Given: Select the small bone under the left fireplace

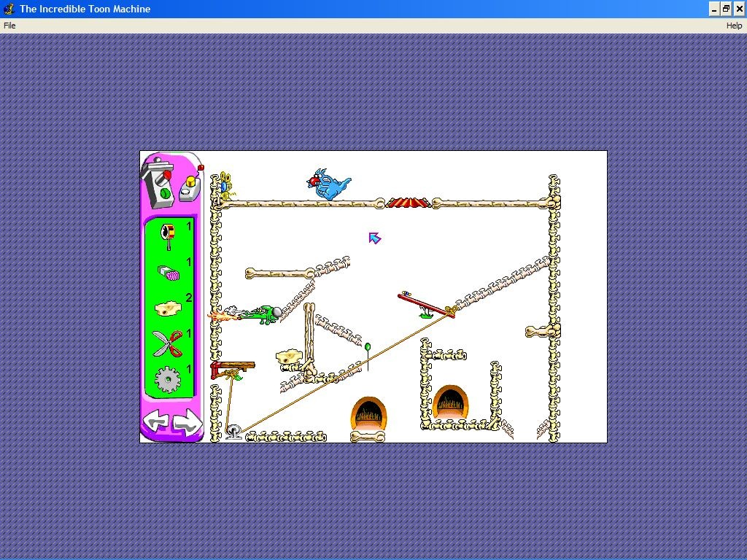Looking at the screenshot, I should point(368,436).
